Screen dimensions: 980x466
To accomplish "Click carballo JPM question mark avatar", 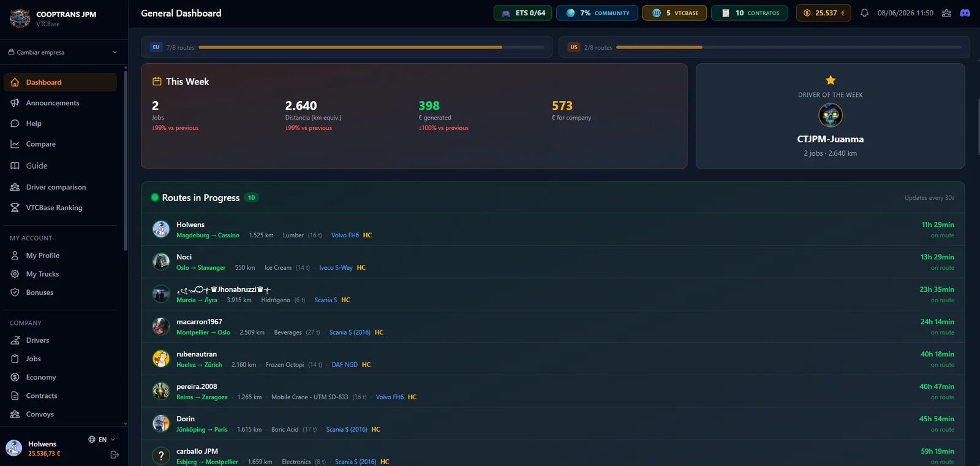I will 161,456.
